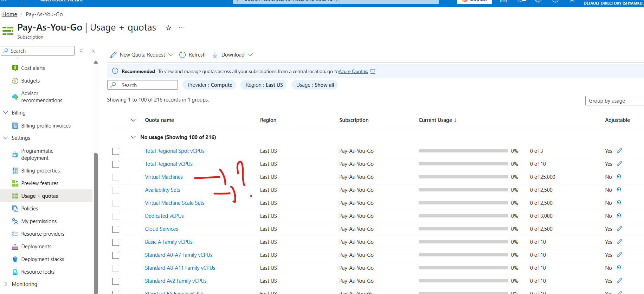644x294 pixels.
Task: Click the Deployments icon in sidebar
Action: (15, 247)
